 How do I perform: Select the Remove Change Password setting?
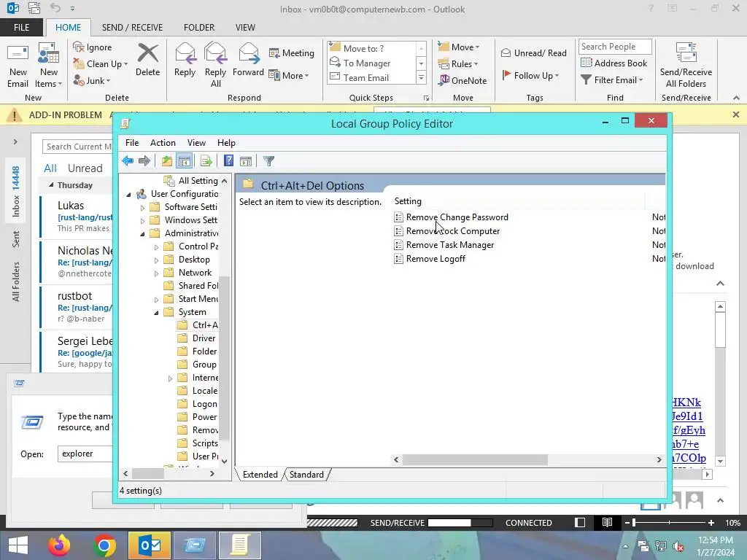point(457,217)
